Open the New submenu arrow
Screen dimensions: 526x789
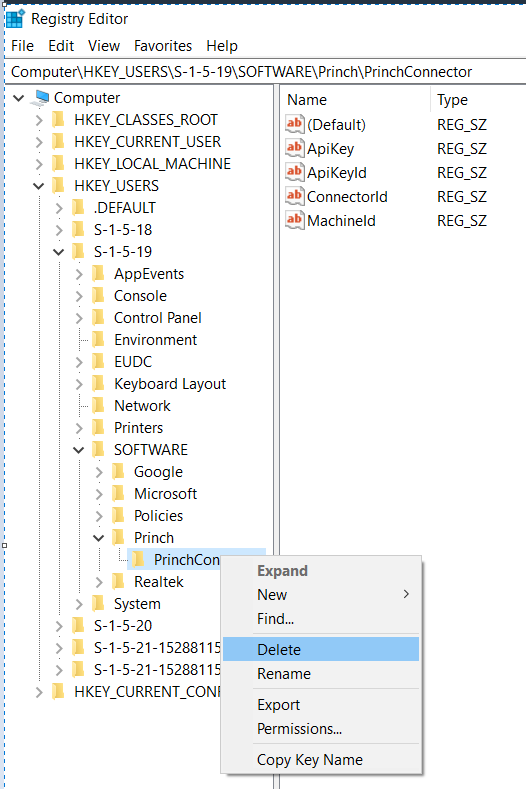tap(406, 594)
